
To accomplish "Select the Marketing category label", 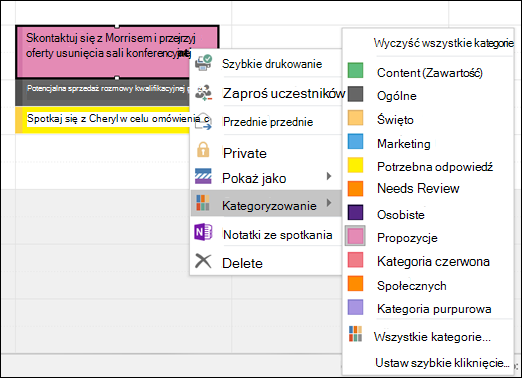I will point(404,144).
